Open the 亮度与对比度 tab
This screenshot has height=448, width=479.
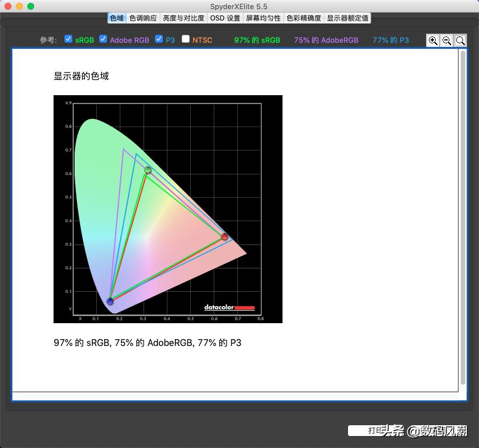183,18
